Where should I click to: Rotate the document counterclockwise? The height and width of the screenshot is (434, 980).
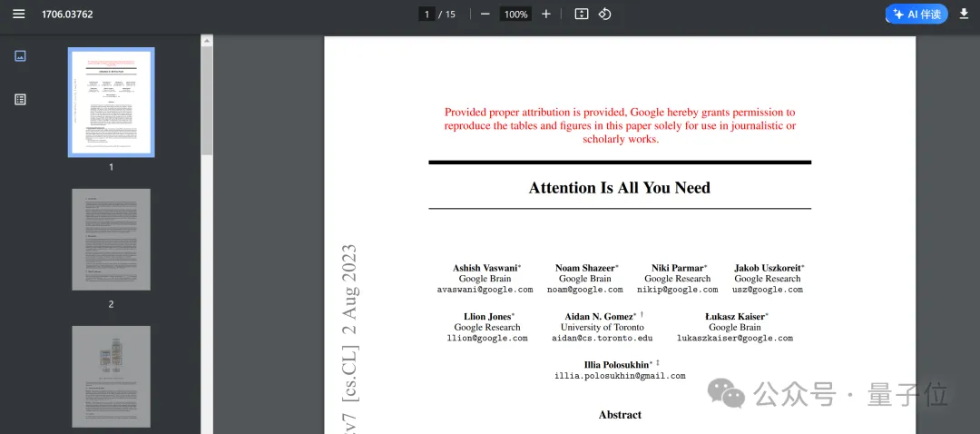pos(605,15)
